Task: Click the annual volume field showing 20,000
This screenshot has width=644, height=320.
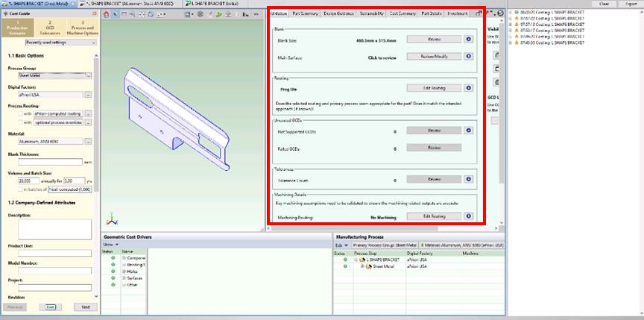Action: point(29,181)
